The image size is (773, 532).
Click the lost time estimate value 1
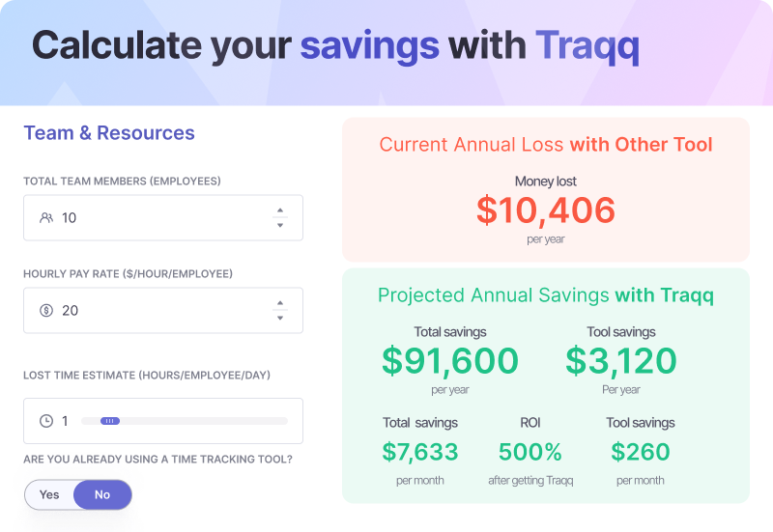66,421
